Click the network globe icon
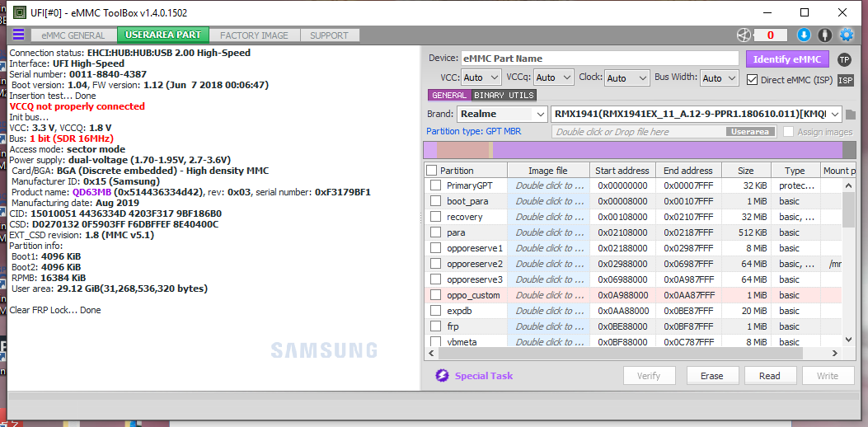The image size is (868, 427). coord(744,35)
